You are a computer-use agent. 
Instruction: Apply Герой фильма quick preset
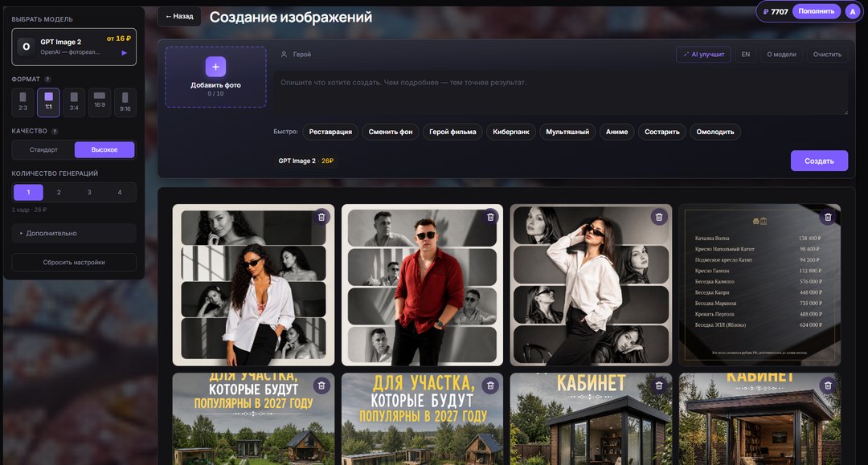(452, 132)
